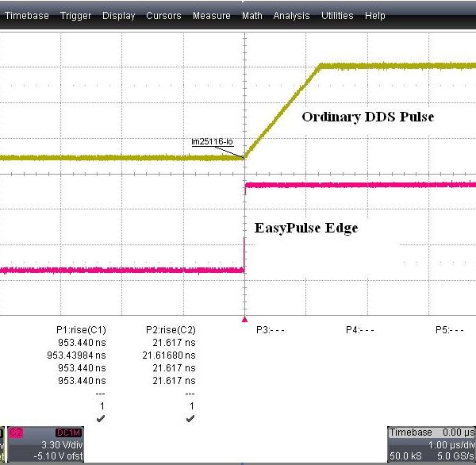Viewport: 476px width, 465px height.
Task: Open the Trigger menu
Action: click(x=75, y=16)
